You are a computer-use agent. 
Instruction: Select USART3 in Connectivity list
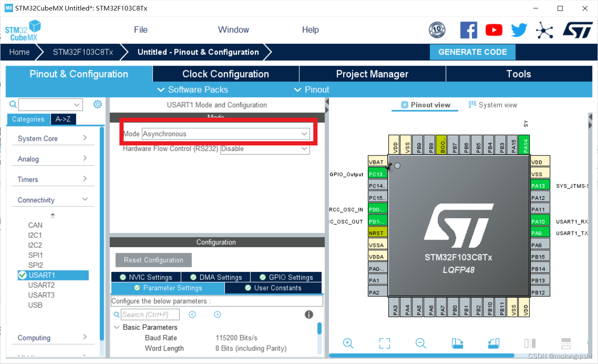(x=41, y=295)
